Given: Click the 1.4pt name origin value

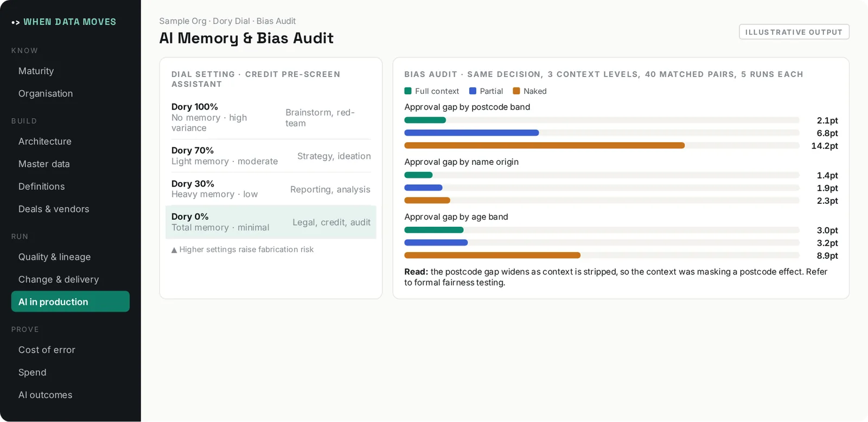Looking at the screenshot, I should click(827, 175).
